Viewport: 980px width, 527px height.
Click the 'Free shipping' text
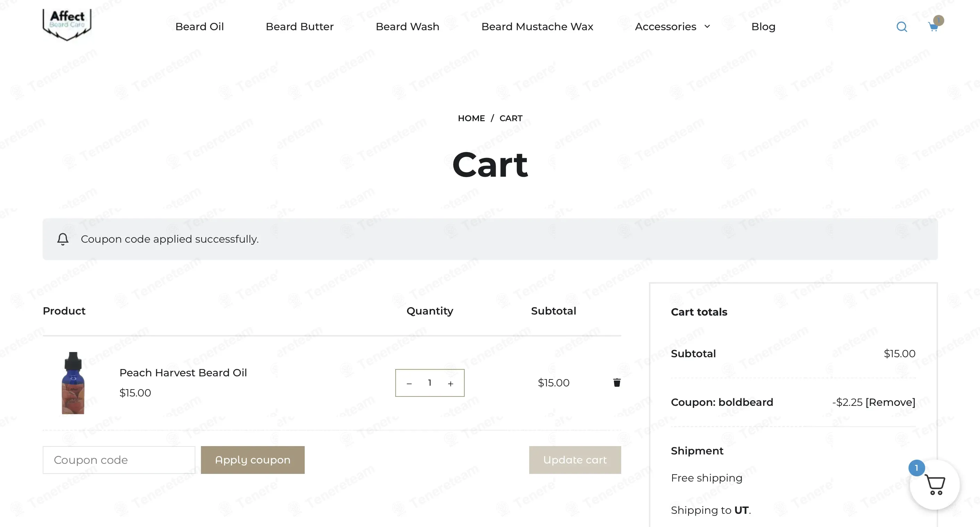click(x=707, y=478)
